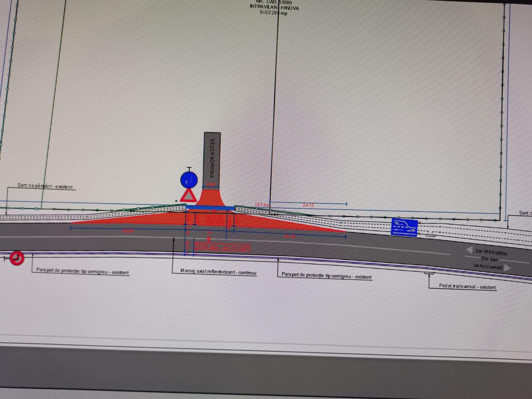
Task: Click right 'Parapet de protectie tip semigreu' label
Action: pos(326,275)
